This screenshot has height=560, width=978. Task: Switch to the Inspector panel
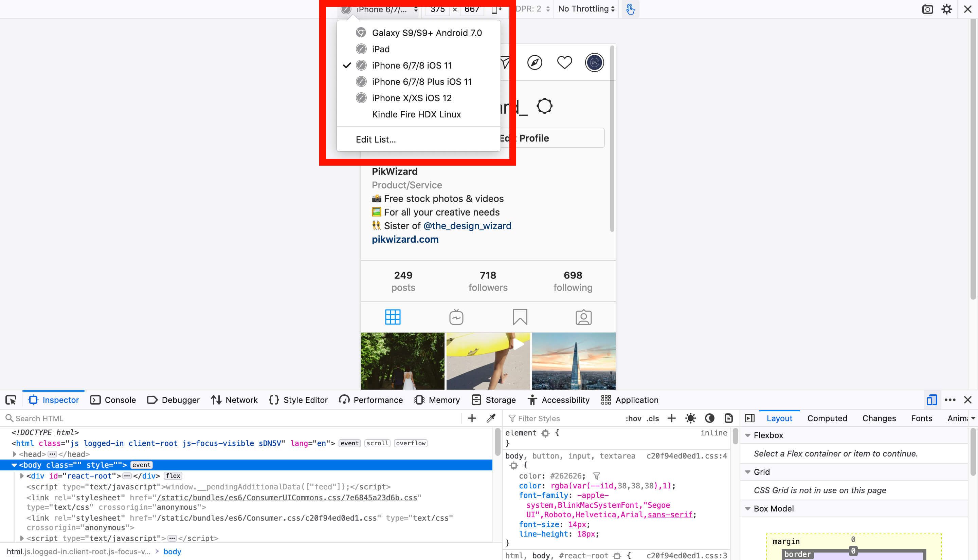click(x=53, y=400)
